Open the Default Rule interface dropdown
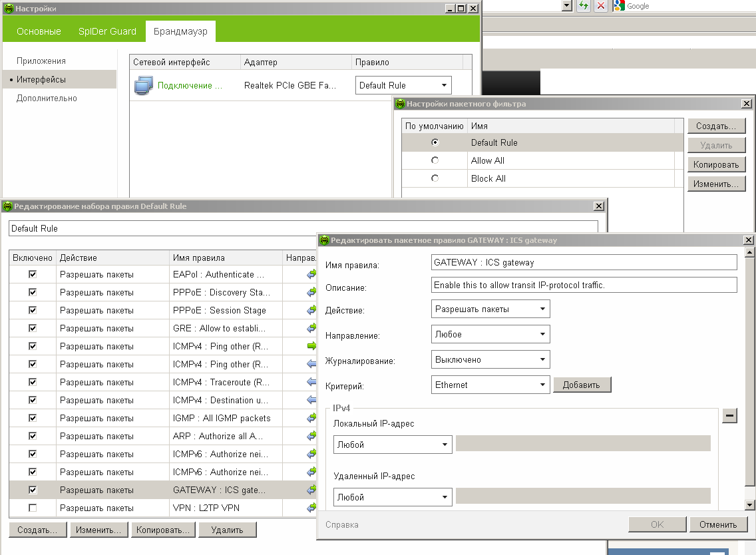This screenshot has height=555, width=756. point(403,85)
